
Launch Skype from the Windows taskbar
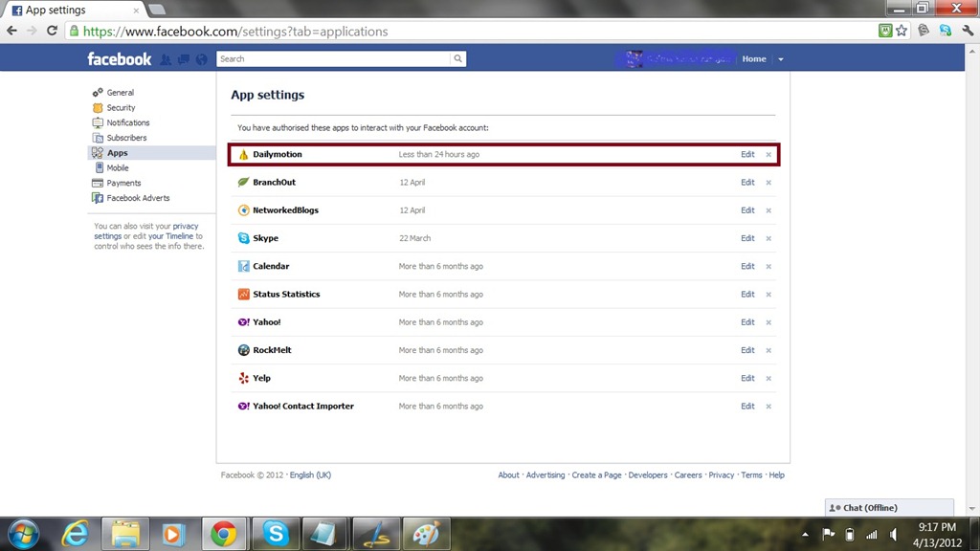point(275,533)
